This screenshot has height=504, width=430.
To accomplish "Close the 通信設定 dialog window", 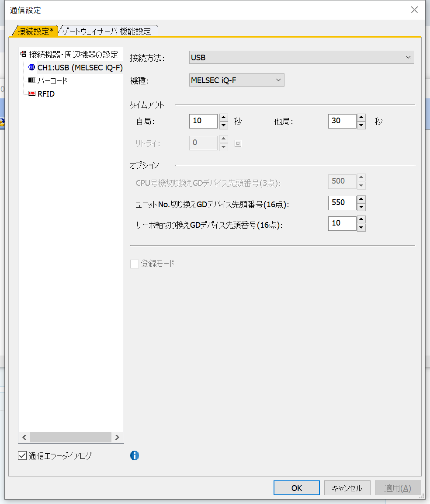I will coord(414,10).
